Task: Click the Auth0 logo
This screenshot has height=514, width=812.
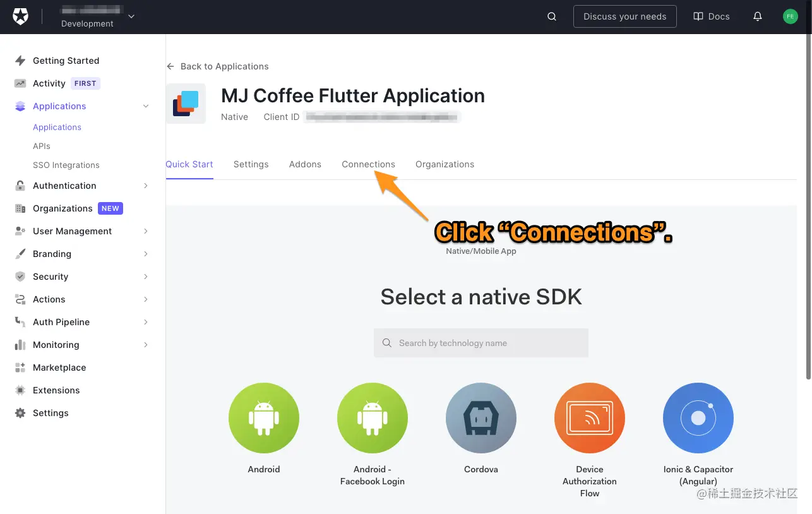Action: click(x=21, y=16)
